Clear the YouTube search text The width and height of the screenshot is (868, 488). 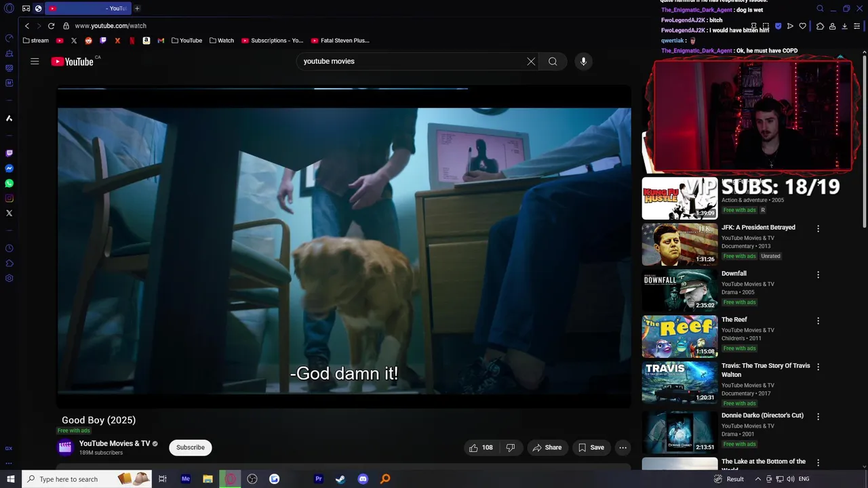pos(531,61)
